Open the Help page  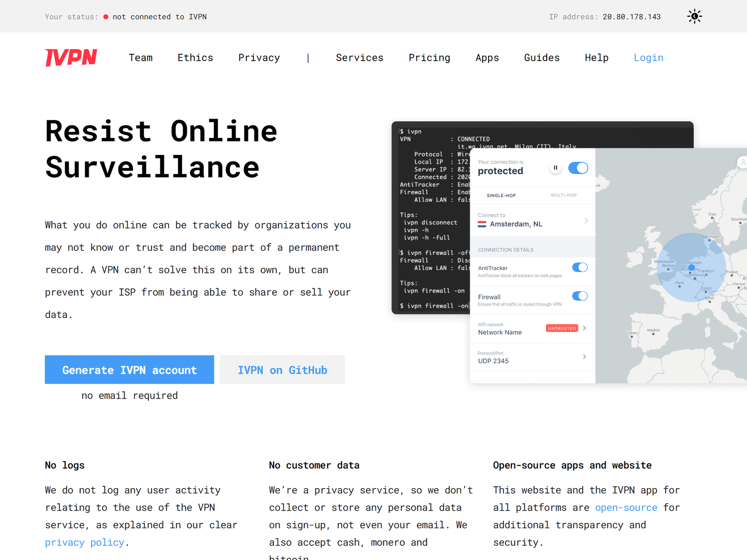coord(597,58)
